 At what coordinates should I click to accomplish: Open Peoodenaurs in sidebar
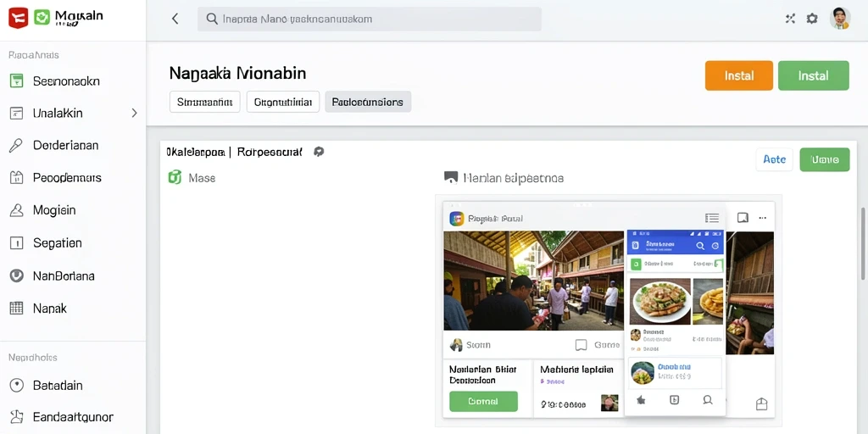coord(67,178)
